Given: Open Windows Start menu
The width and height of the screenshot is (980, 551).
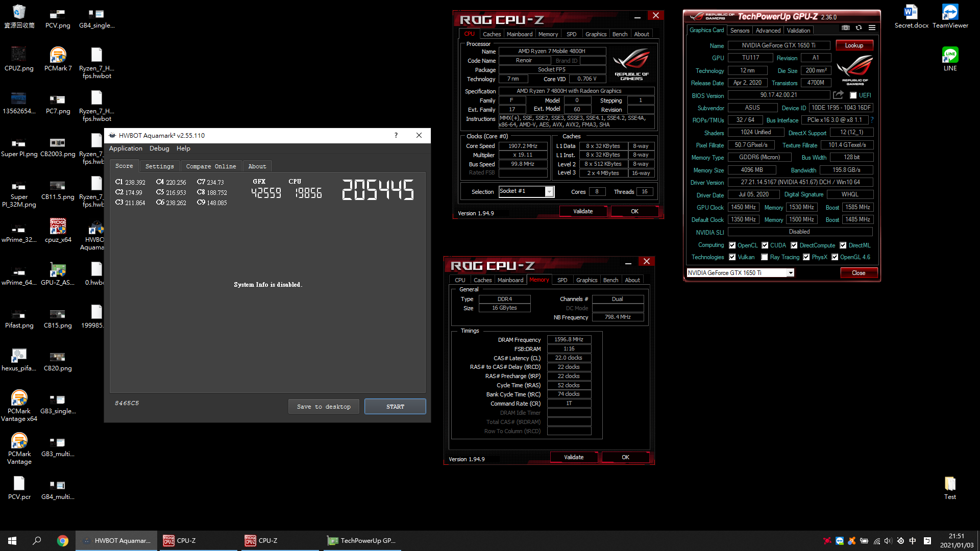Looking at the screenshot, I should pyautogui.click(x=12, y=541).
